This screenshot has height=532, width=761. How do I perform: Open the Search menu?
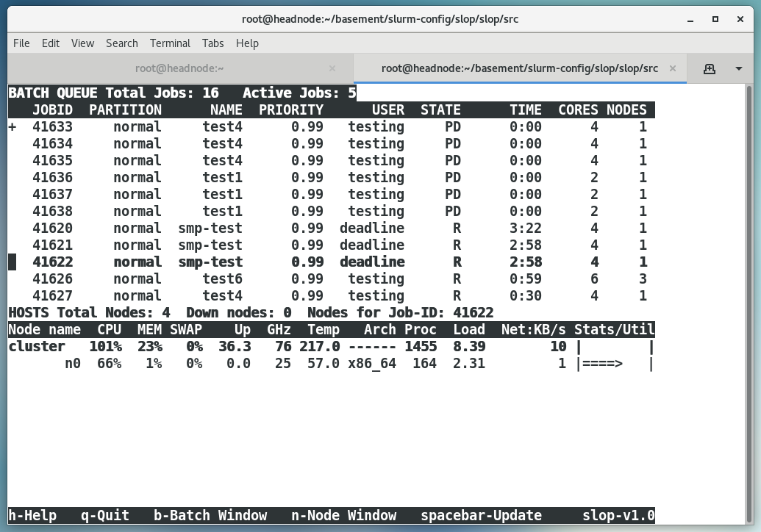point(122,43)
